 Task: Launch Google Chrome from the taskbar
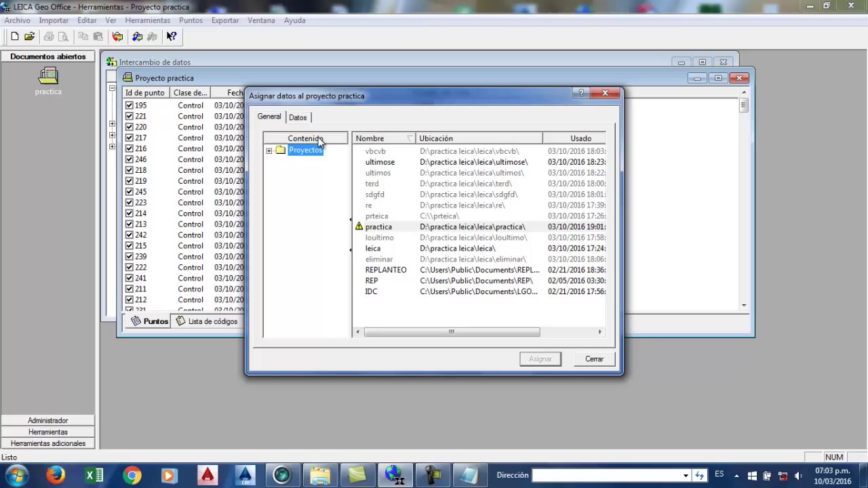coord(132,475)
